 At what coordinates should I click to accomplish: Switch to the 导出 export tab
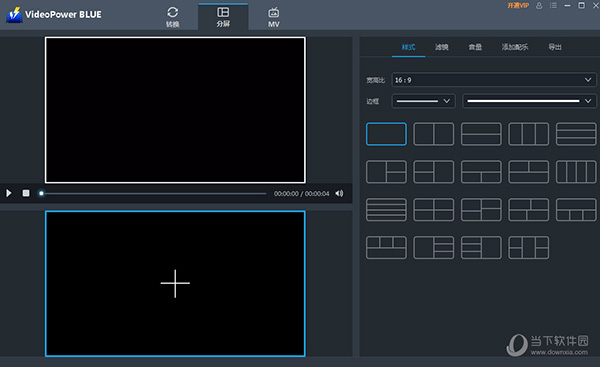point(554,47)
